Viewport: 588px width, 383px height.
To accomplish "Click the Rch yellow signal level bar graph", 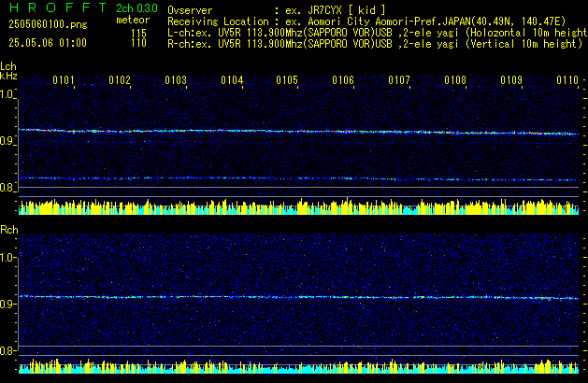I will click(298, 366).
